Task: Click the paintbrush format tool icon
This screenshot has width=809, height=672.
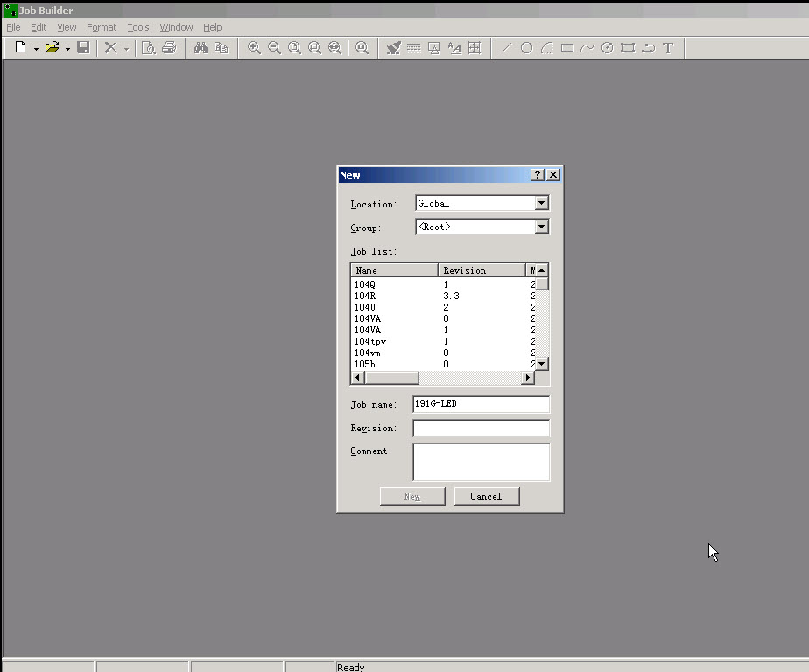Action: [394, 47]
